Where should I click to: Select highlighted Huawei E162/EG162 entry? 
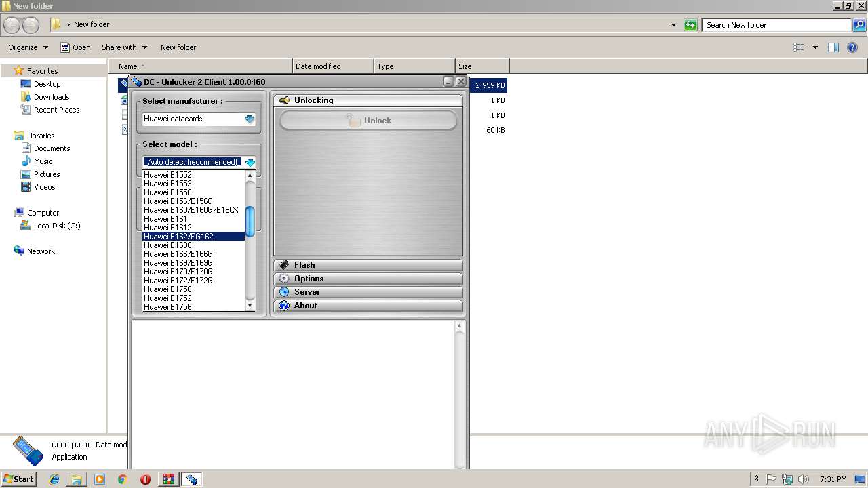[193, 237]
